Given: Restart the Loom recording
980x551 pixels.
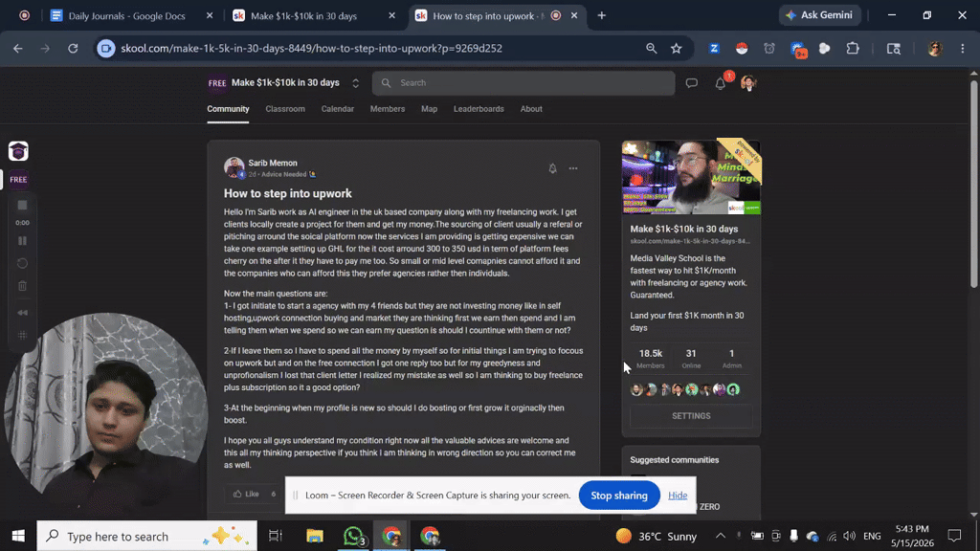Looking at the screenshot, I should pyautogui.click(x=23, y=263).
